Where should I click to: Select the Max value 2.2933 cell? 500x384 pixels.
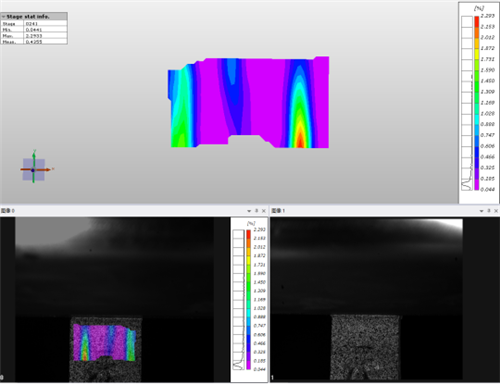[x=45, y=36]
